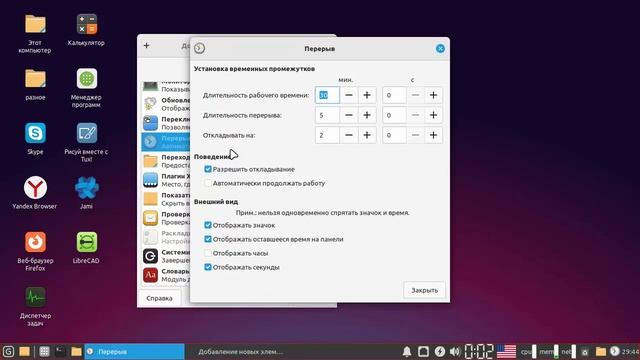Click the break duration minutes field

pyautogui.click(x=327, y=115)
